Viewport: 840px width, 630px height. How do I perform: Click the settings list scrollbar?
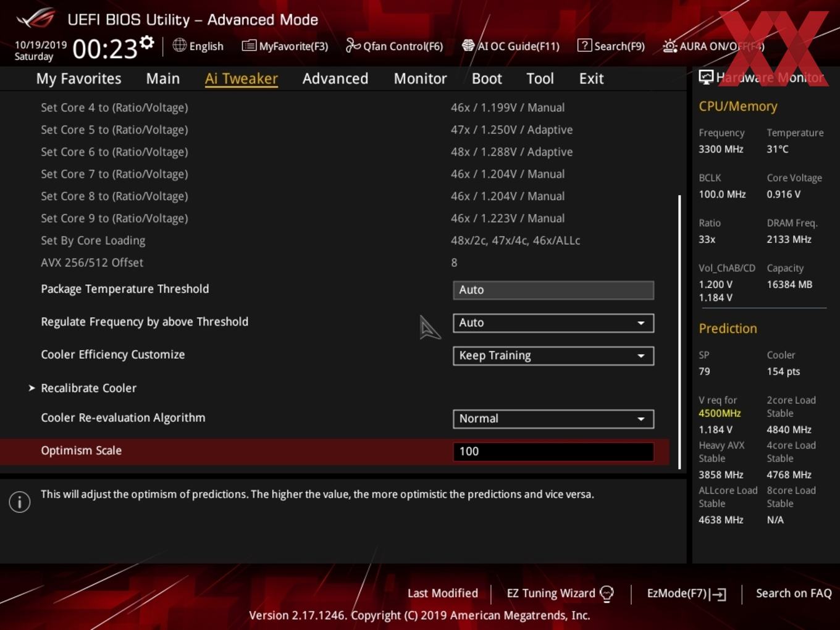coord(679,332)
